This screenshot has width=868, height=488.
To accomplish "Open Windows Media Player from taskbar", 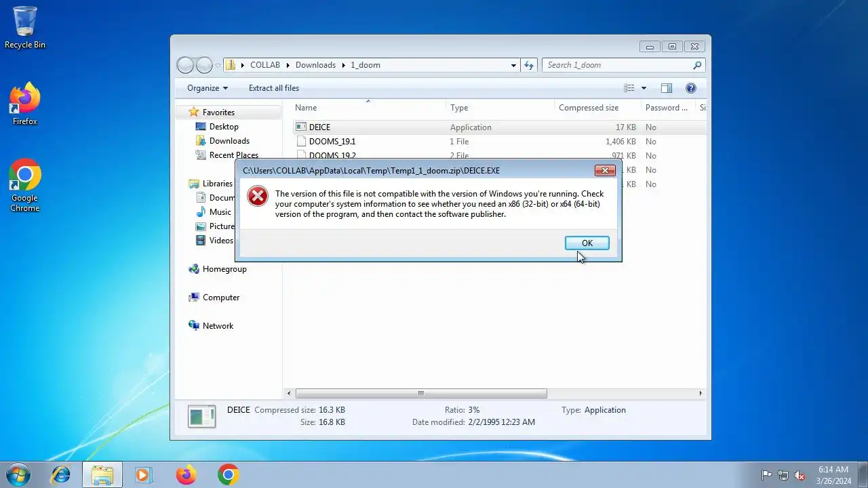I will pos(143,475).
